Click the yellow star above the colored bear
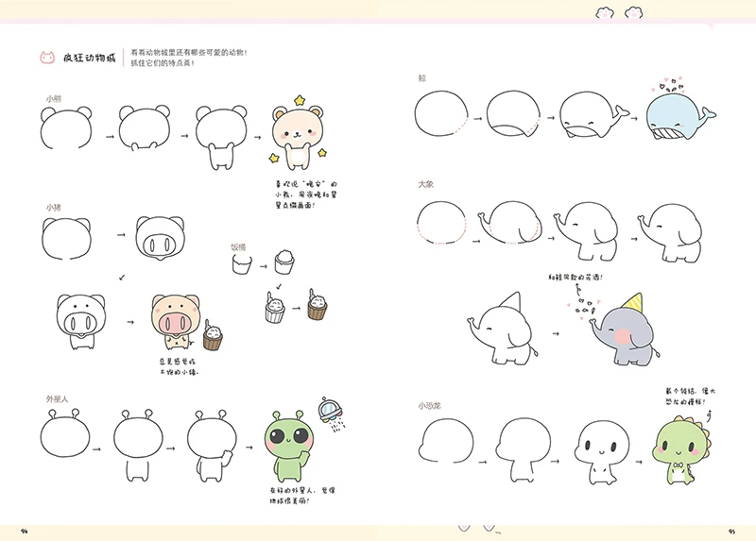756x541 pixels. (300, 101)
